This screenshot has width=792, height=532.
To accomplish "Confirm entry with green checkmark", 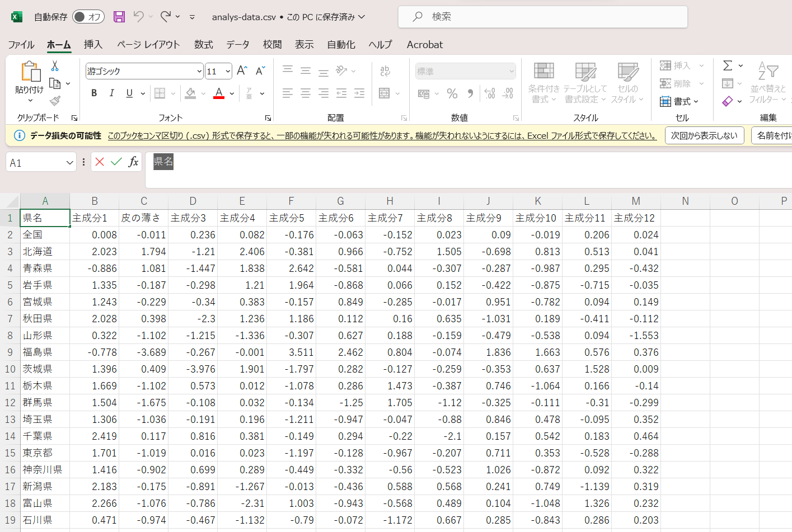I will 116,162.
